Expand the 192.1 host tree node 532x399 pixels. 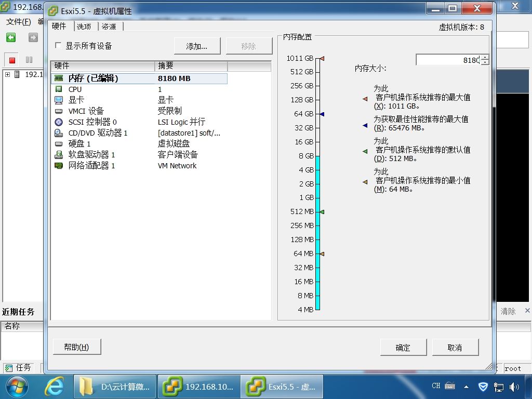click(7, 74)
